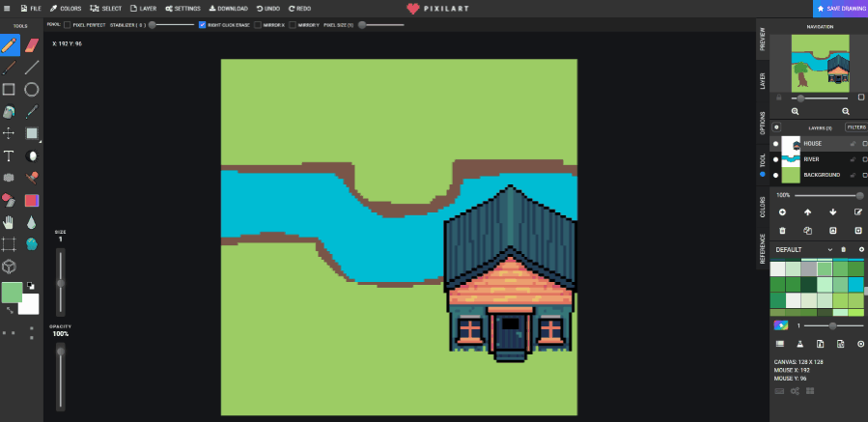868x422 pixels.
Task: Select the Line tool
Action: pyautogui.click(x=32, y=68)
